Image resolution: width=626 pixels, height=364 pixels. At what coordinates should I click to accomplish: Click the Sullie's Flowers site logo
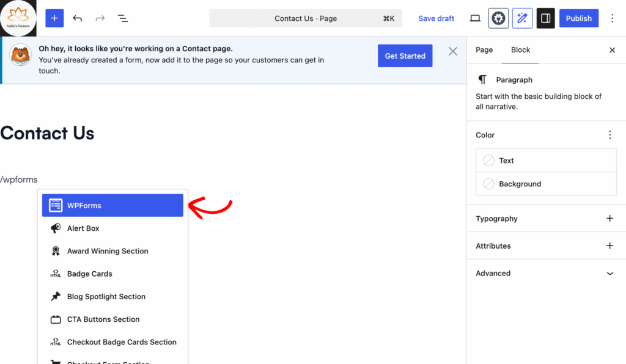(x=18, y=18)
